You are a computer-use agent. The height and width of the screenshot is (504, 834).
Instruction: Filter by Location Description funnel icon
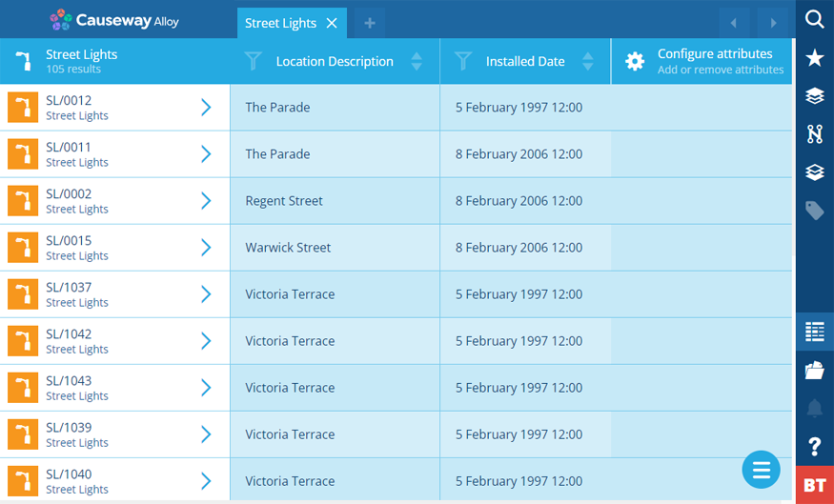pos(254,61)
